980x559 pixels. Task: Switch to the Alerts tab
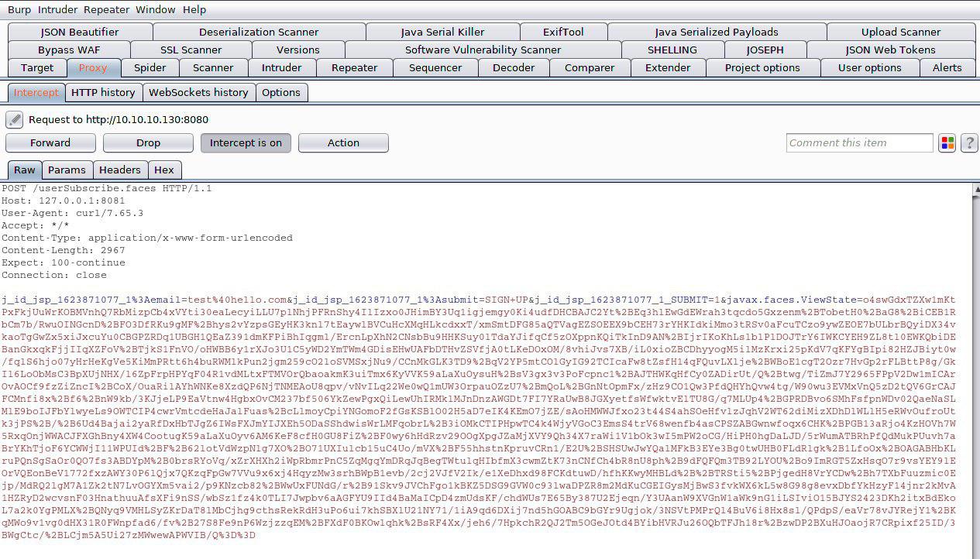[947, 67]
